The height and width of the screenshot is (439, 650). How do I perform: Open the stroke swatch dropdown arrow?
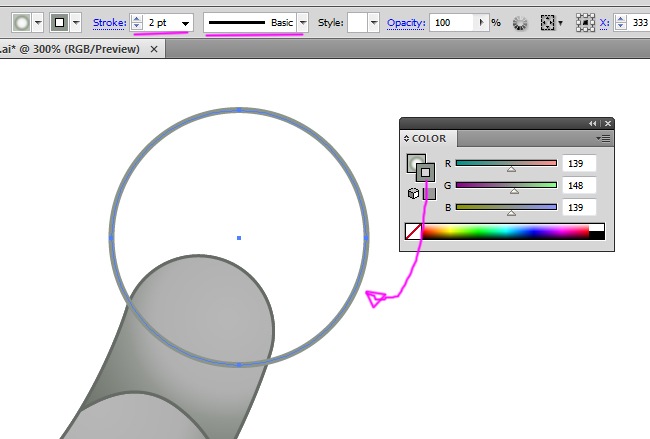point(76,22)
